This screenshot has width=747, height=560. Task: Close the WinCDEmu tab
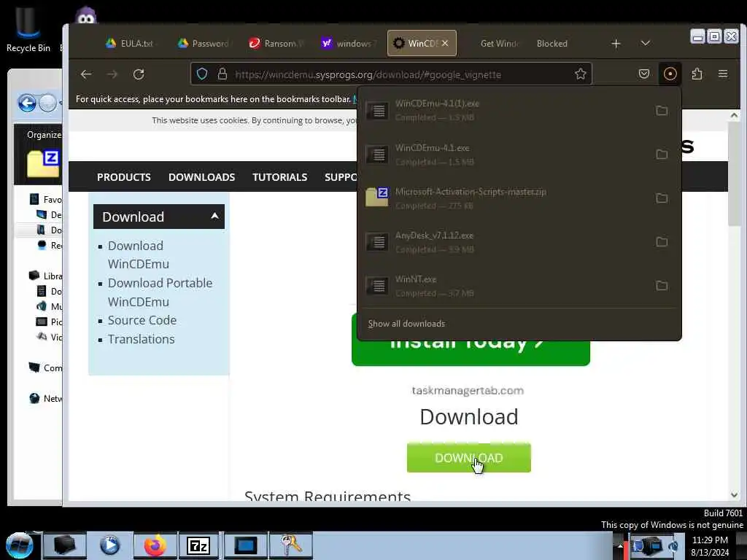(x=444, y=43)
